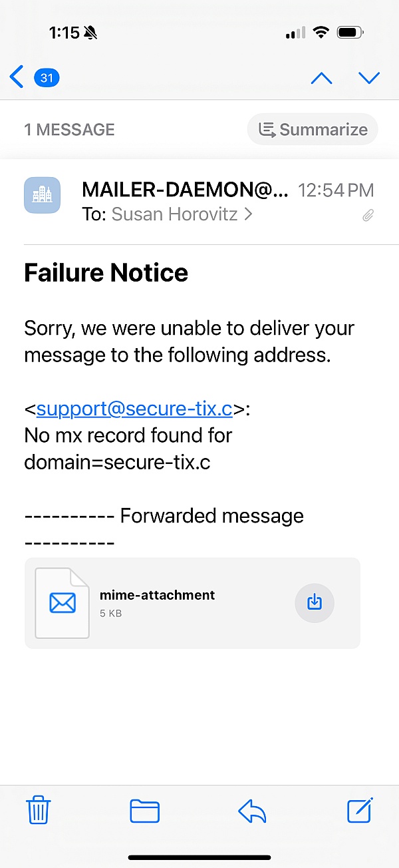This screenshot has height=868, width=399.
Task: Show sender details for MAILER-DAEMON
Action: coord(185,190)
